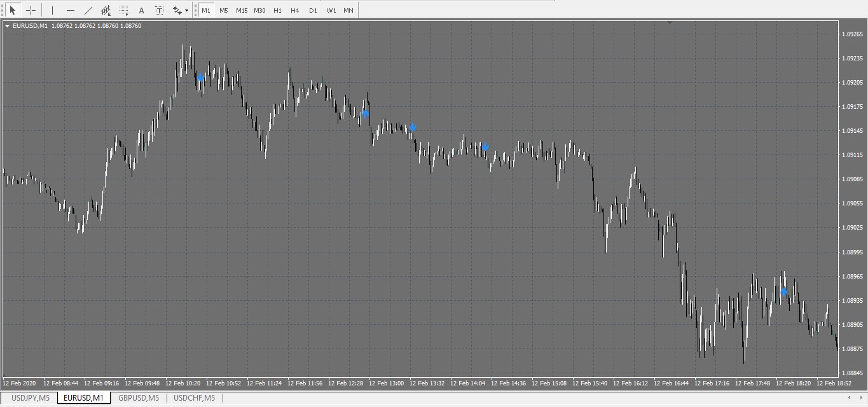Select the EURUSD,M1 chart tab
Image resolution: width=868 pixels, height=407 pixels.
[x=83, y=398]
